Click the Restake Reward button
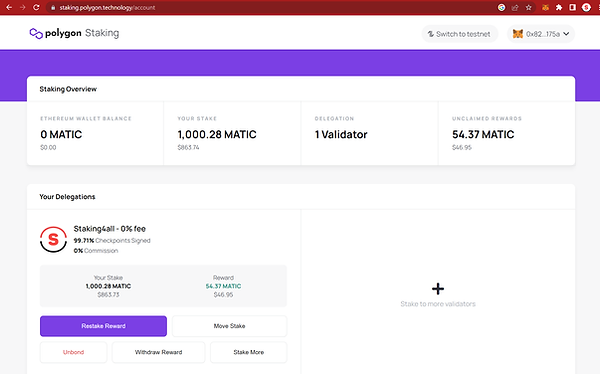The height and width of the screenshot is (374, 600). point(103,326)
